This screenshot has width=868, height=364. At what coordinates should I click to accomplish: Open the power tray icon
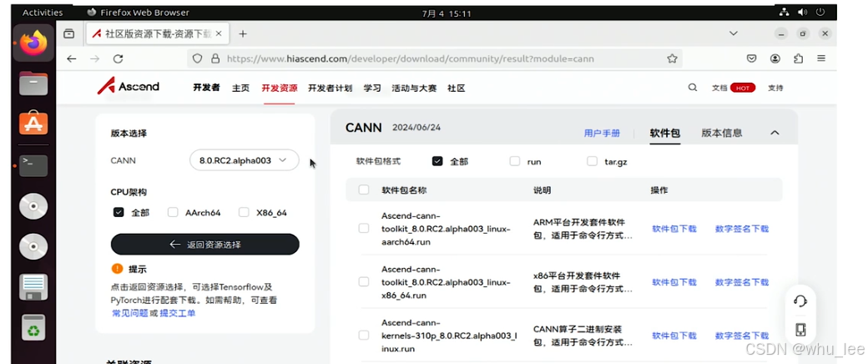pyautogui.click(x=820, y=13)
